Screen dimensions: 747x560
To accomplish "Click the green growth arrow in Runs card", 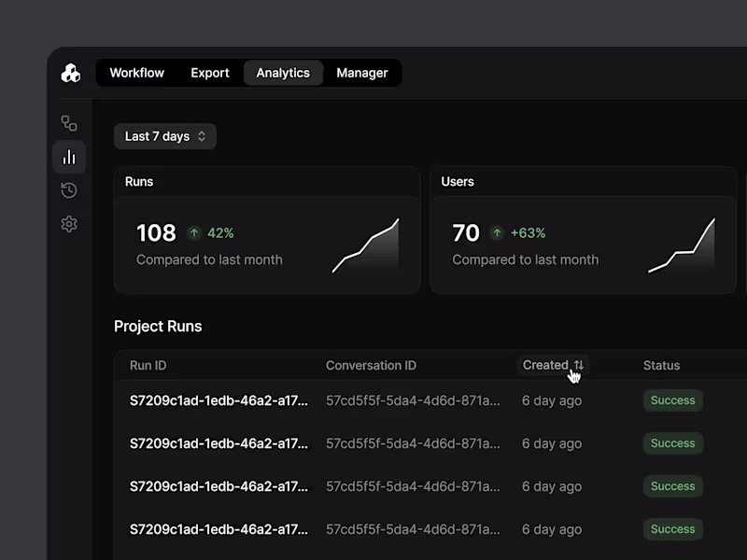I will pyautogui.click(x=194, y=232).
